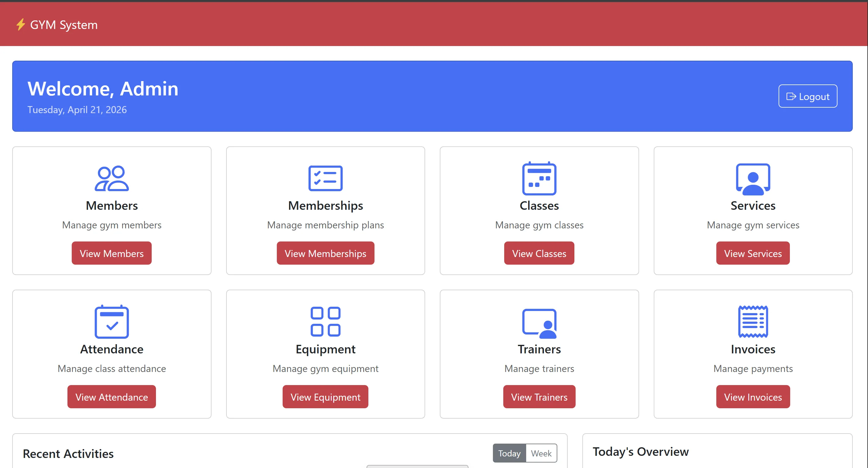Open View Attendance page
The height and width of the screenshot is (468, 868).
coord(111,397)
